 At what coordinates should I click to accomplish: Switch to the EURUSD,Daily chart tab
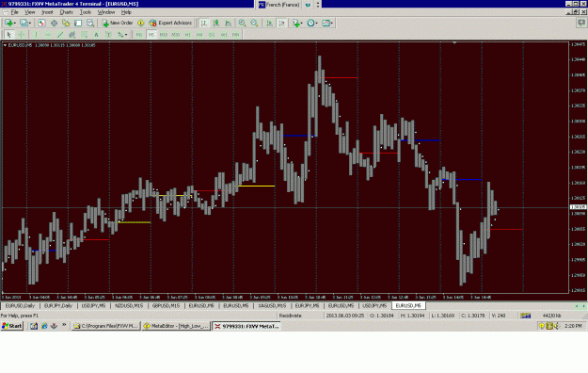20,306
